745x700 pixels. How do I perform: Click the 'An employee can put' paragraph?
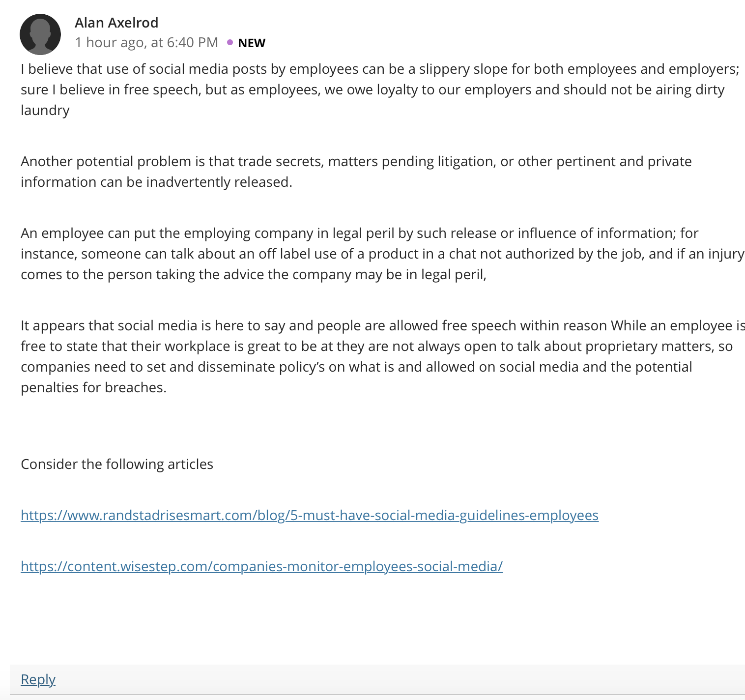coord(382,254)
